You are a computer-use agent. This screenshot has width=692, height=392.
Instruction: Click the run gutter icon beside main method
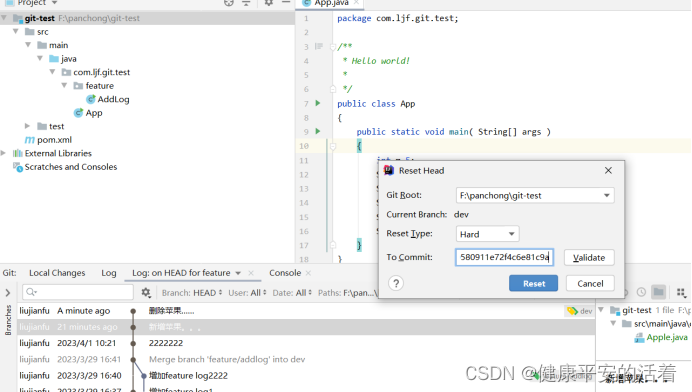[x=318, y=131]
